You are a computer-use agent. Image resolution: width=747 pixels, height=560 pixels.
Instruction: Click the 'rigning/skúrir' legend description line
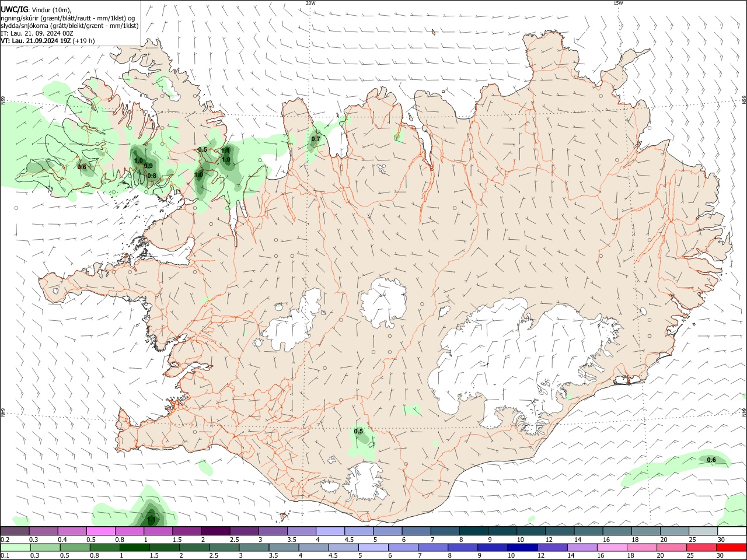pyautogui.click(x=68, y=17)
